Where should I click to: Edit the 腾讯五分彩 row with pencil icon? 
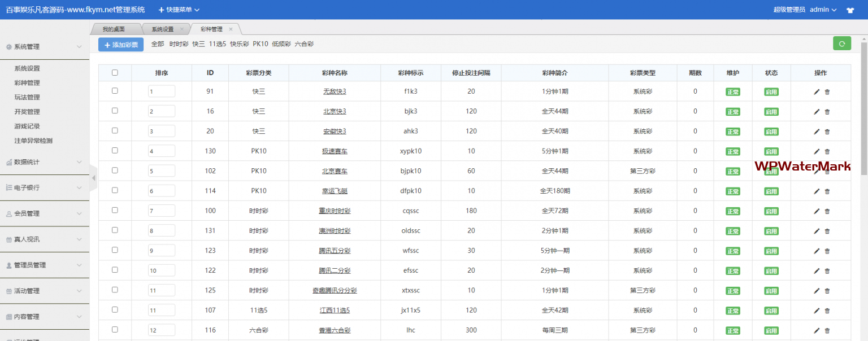[817, 251]
